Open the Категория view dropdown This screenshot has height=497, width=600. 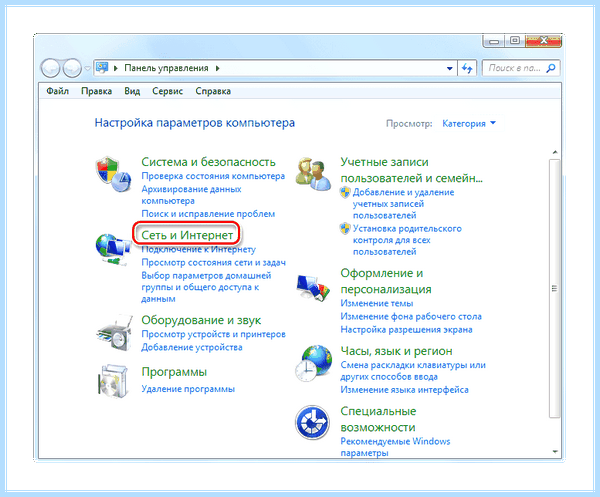[x=469, y=124]
